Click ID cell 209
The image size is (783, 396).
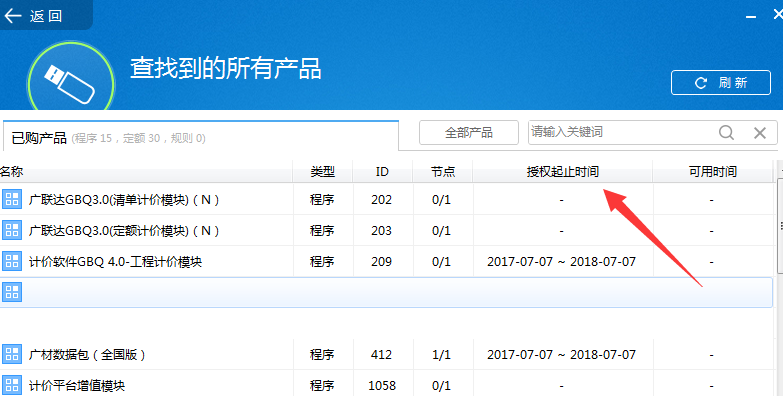(382, 262)
